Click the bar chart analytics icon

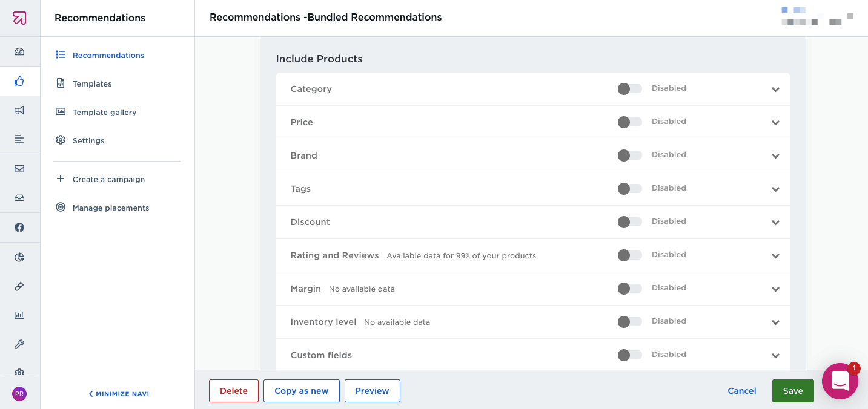(19, 315)
